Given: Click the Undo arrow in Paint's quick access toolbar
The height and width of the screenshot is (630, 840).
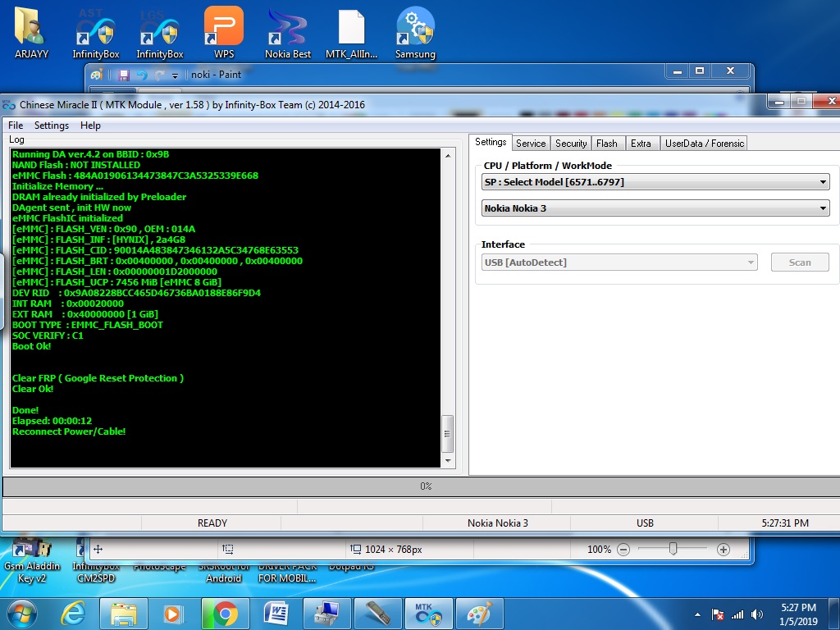Looking at the screenshot, I should (142, 75).
